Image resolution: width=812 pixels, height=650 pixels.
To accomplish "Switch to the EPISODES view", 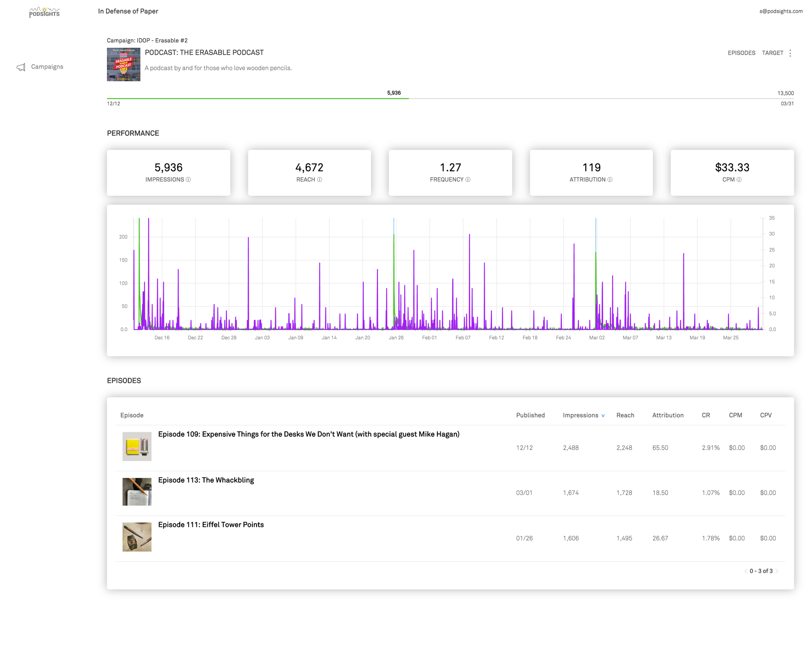I will 741,53.
